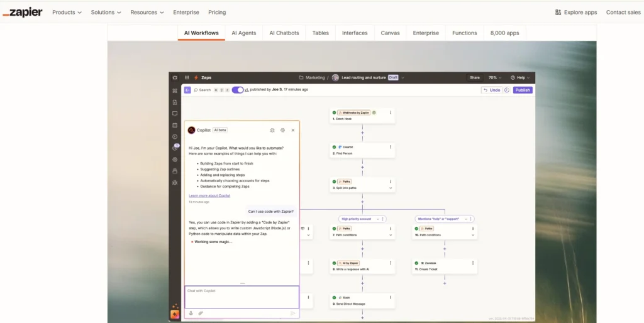Open version history clock next to Undo
The width and height of the screenshot is (644, 323).
point(507,90)
